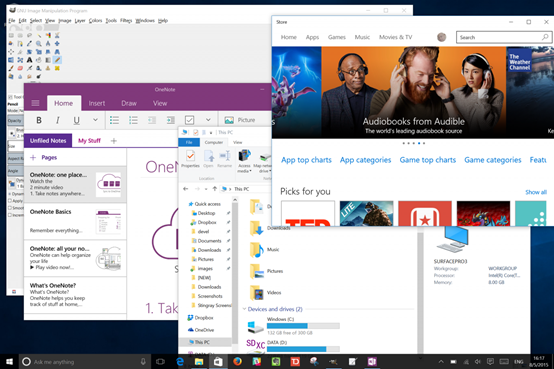The width and height of the screenshot is (554, 369).
Task: Adjust the Angle slider in GIMP tool options
Action: click(15, 171)
